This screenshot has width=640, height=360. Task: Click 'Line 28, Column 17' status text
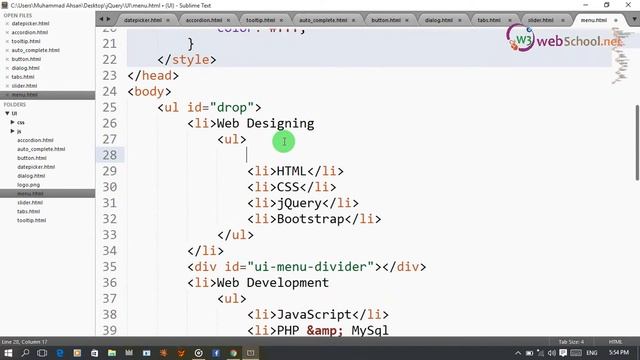tap(24, 342)
